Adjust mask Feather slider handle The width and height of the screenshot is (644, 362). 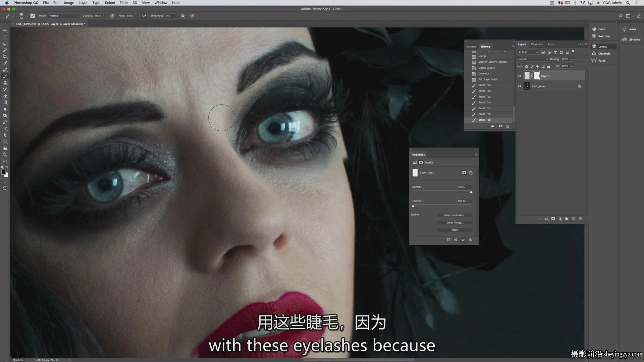click(413, 206)
